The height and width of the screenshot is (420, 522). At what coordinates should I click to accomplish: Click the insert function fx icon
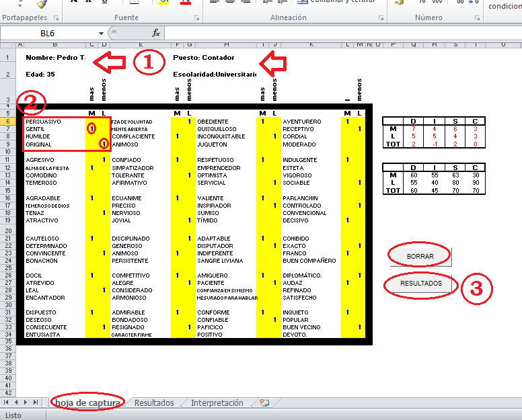point(155,33)
